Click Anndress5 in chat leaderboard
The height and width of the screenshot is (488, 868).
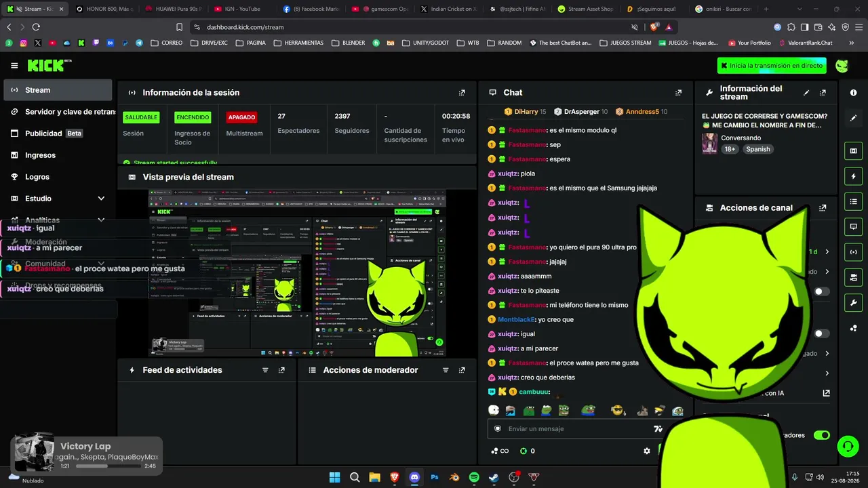click(x=642, y=112)
